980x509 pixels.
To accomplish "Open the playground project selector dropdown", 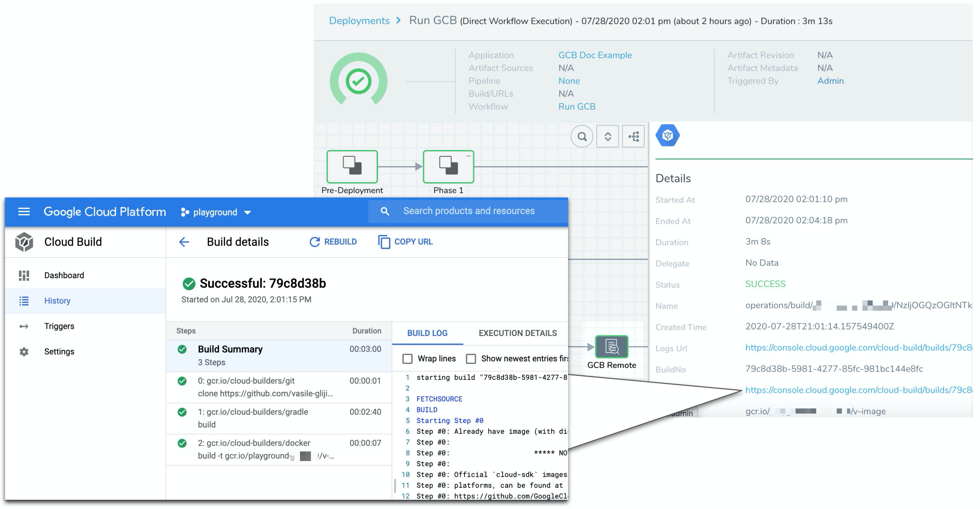I will (216, 212).
